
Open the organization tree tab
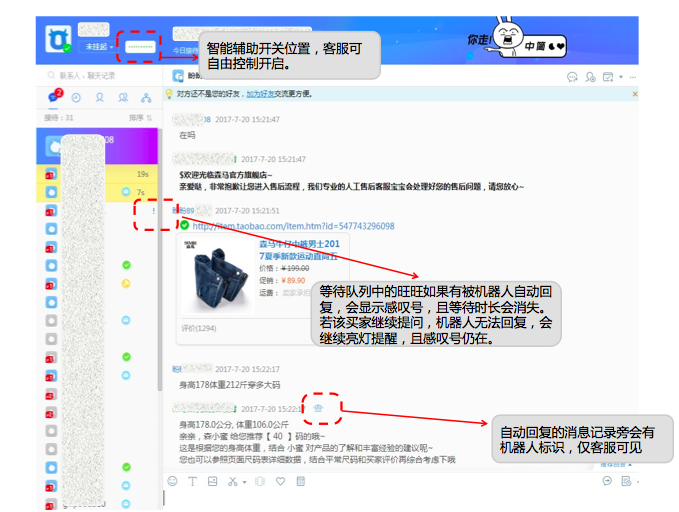click(x=146, y=98)
